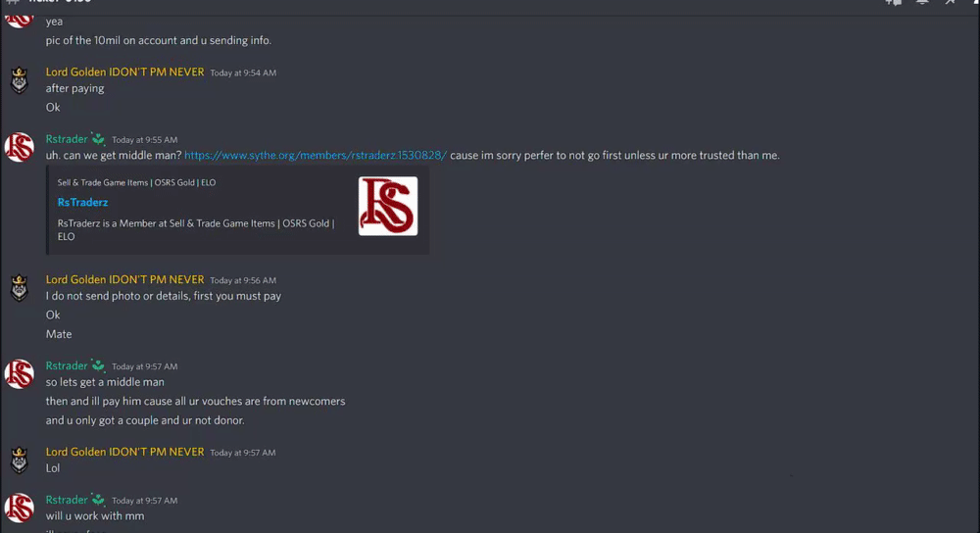The image size is (980, 533).
Task: Click the Rstrader username at 9:57 AM first message
Action: [67, 365]
